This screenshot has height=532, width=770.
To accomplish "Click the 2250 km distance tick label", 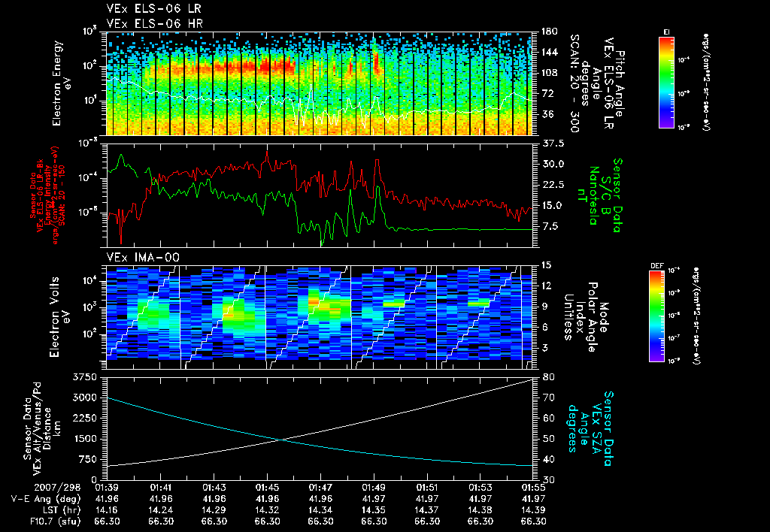I will 84,418.
